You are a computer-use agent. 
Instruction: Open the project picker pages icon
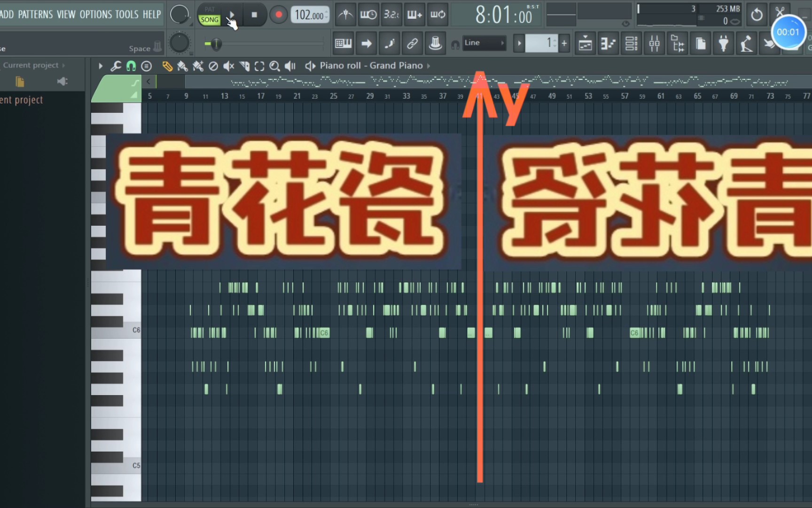coord(701,44)
